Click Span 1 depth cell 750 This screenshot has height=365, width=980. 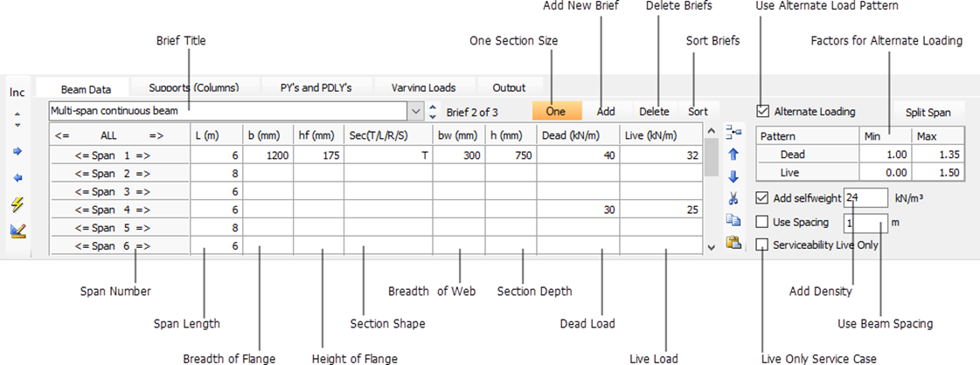click(x=511, y=156)
